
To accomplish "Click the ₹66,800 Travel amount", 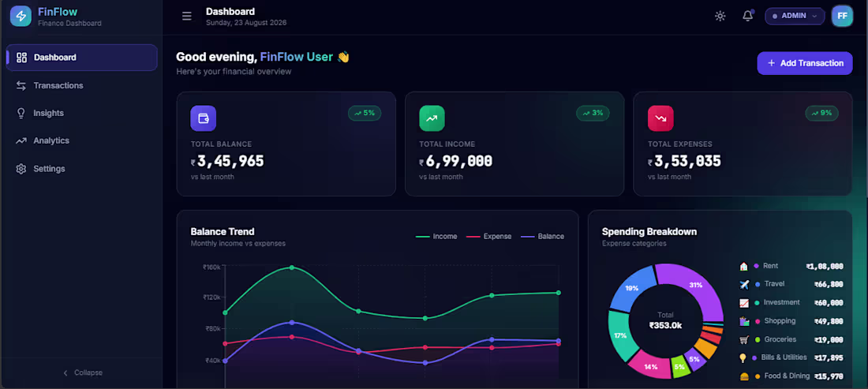I will click(829, 284).
